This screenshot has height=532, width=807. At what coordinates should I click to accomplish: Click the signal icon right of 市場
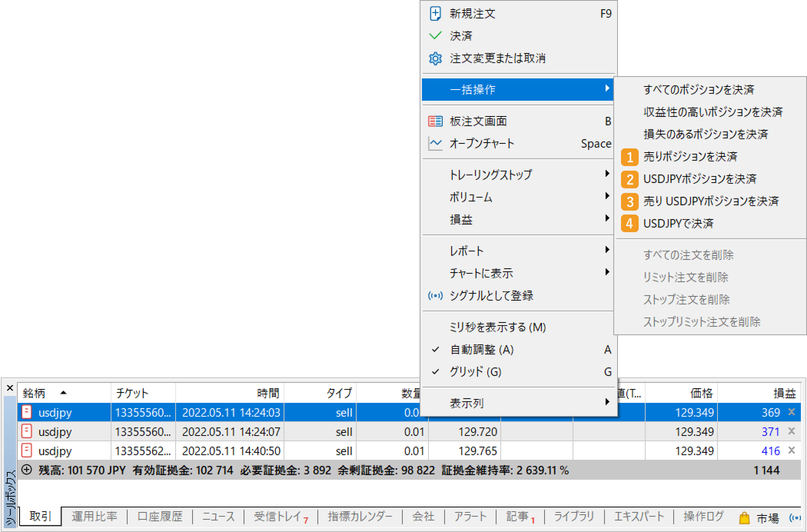795,518
